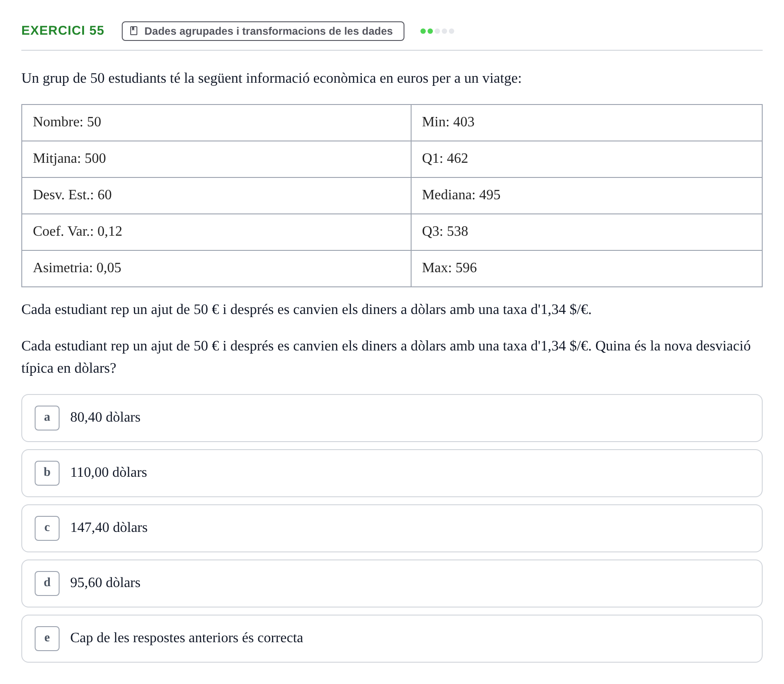Click the 'Asimetria: 0,05' table cell
The image size is (784, 684).
click(216, 269)
